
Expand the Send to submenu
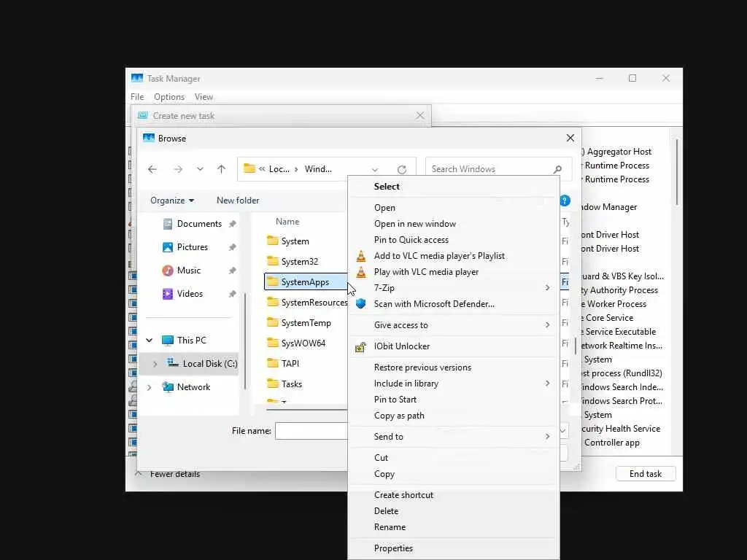coord(454,437)
